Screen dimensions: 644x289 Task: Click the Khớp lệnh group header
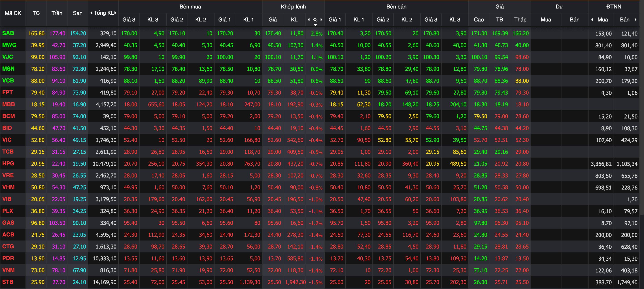(x=293, y=7)
